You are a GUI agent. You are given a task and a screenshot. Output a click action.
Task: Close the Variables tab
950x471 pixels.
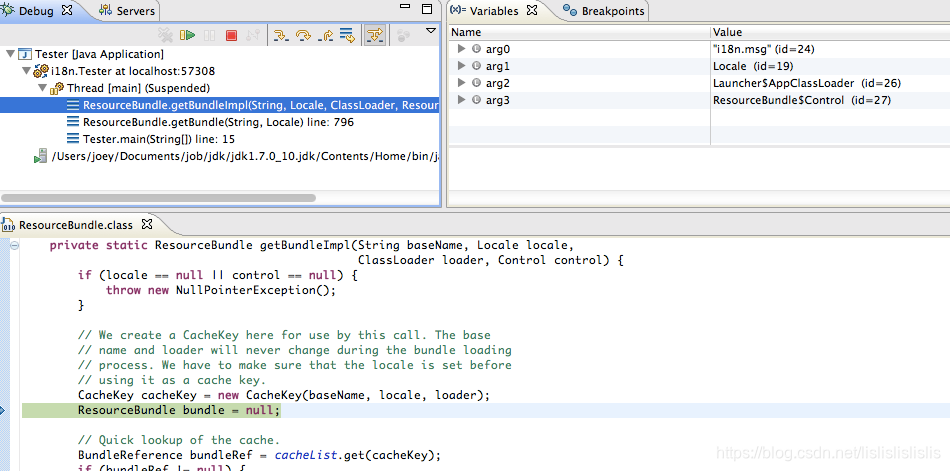(x=532, y=10)
